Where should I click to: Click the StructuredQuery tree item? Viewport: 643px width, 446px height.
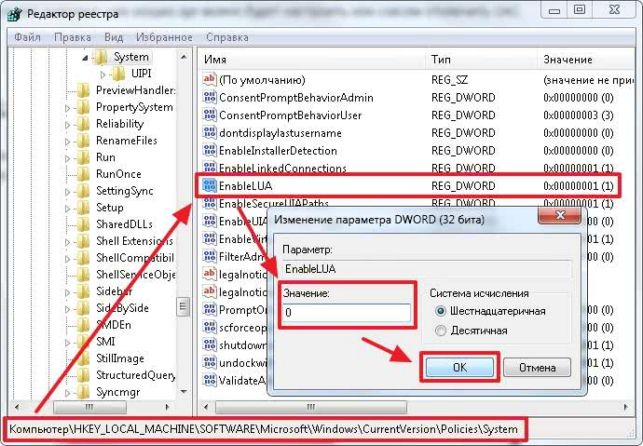coord(135,375)
